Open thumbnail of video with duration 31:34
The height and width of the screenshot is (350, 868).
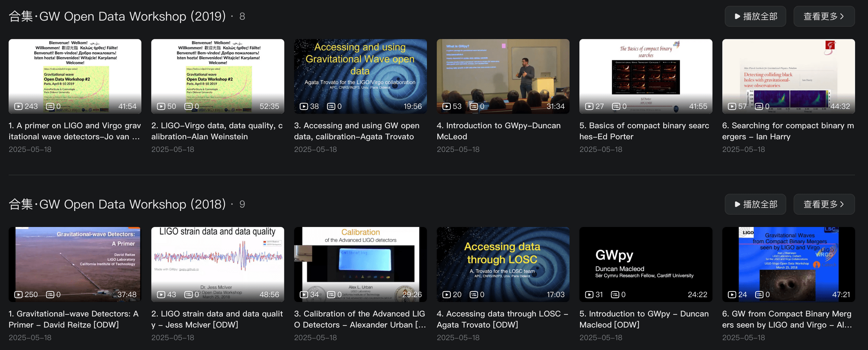[503, 76]
